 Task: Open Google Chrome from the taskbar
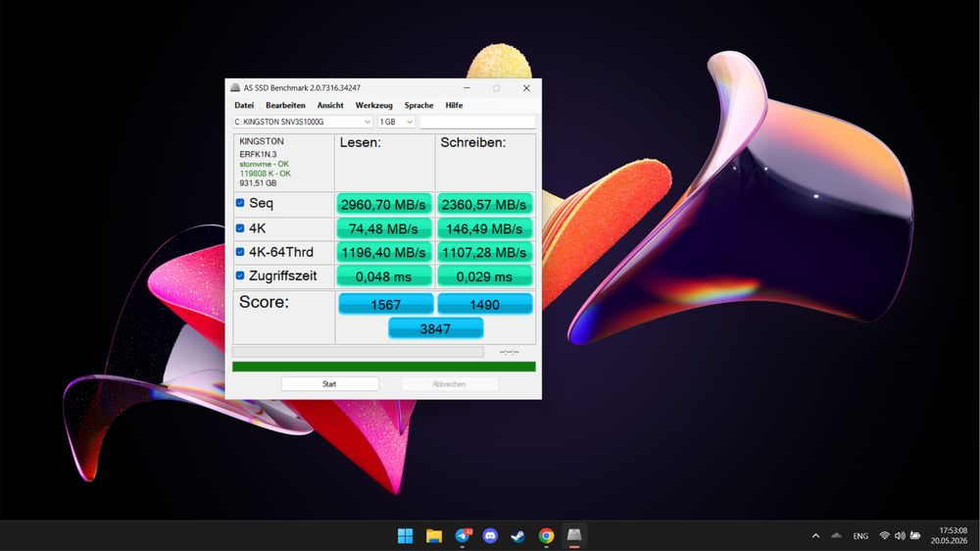point(546,535)
